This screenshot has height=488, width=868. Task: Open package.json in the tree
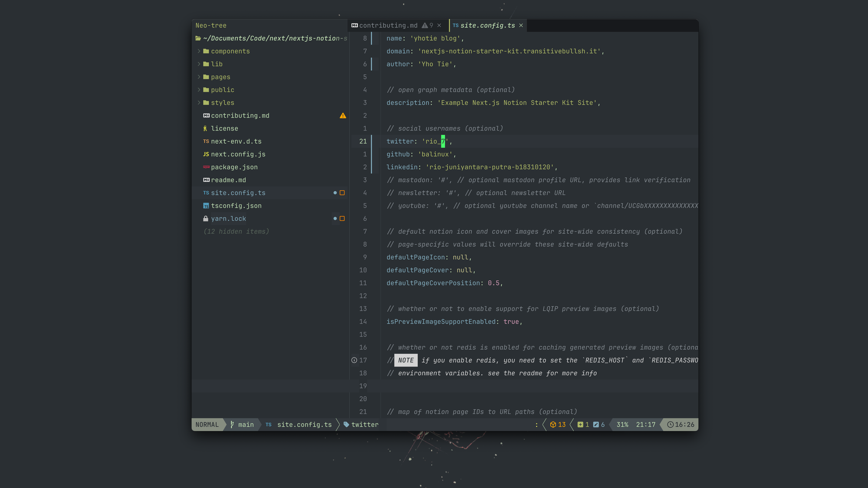tap(234, 167)
